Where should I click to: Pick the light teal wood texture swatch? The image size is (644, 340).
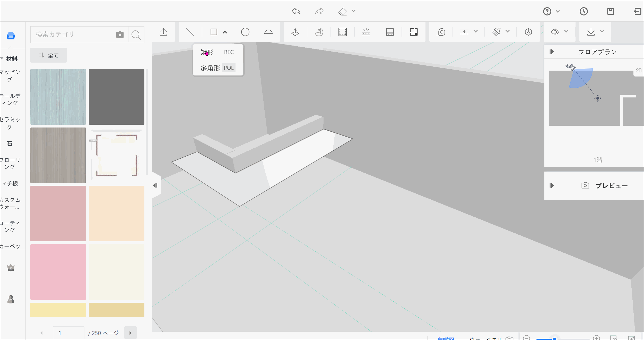pos(58,97)
